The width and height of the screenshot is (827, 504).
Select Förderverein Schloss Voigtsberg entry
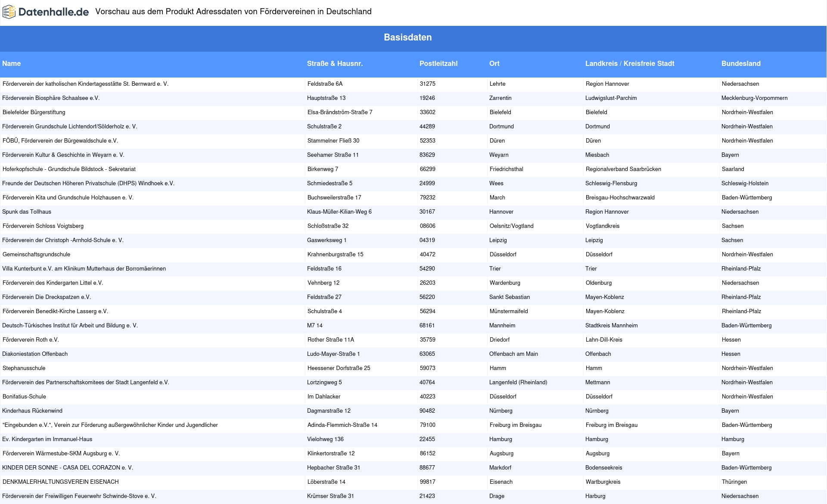tap(43, 226)
